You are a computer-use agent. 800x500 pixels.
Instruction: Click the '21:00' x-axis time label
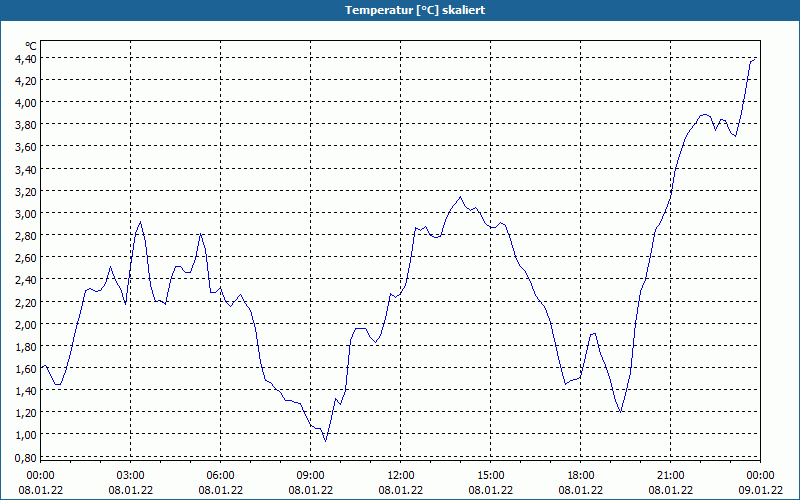[x=670, y=476]
